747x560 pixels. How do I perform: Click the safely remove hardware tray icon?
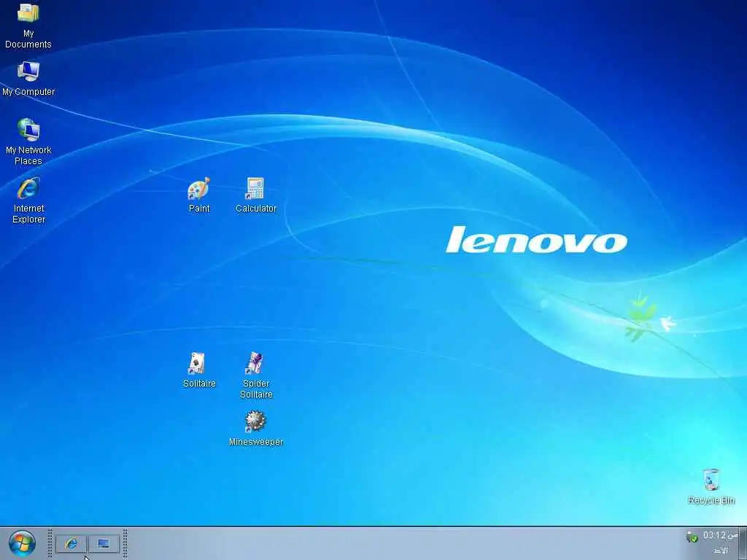[x=692, y=537]
